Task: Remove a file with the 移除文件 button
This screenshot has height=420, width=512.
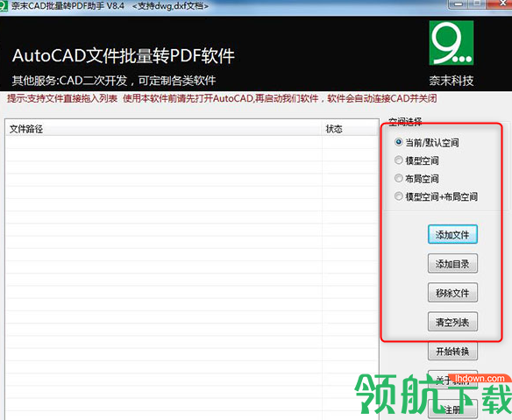Action: 452,293
